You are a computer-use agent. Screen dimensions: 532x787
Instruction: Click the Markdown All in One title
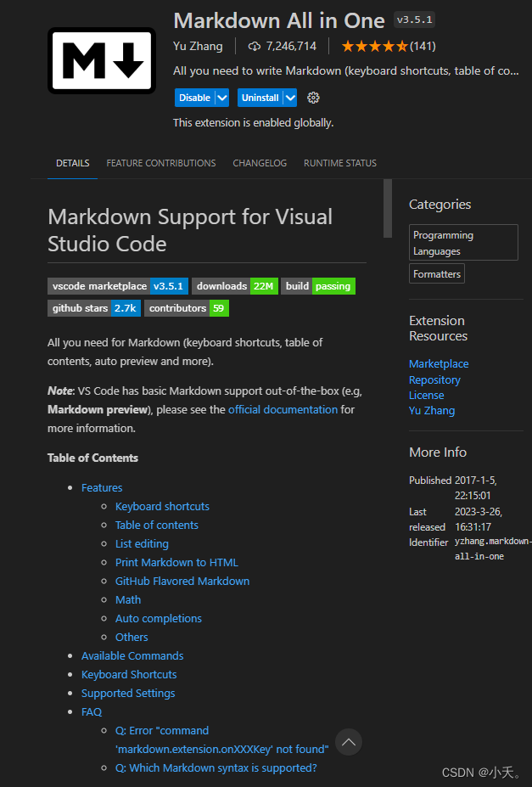[279, 20]
